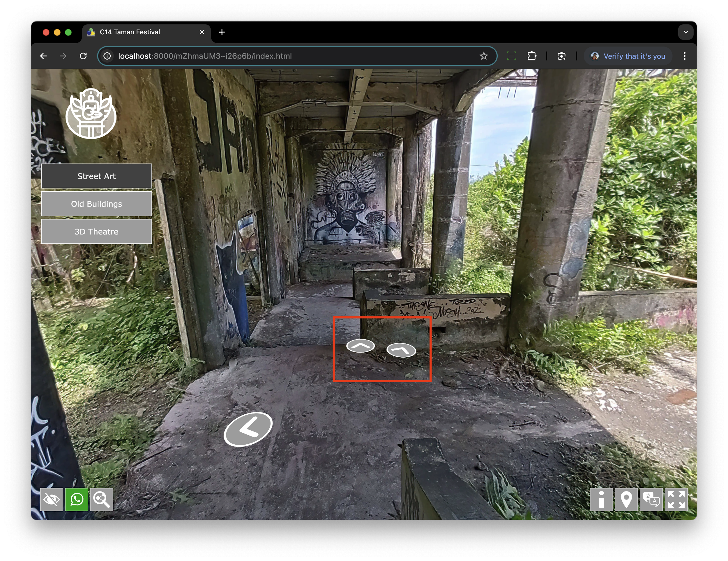728x561 pixels.
Task: Click the language translate icon
Action: (x=651, y=499)
